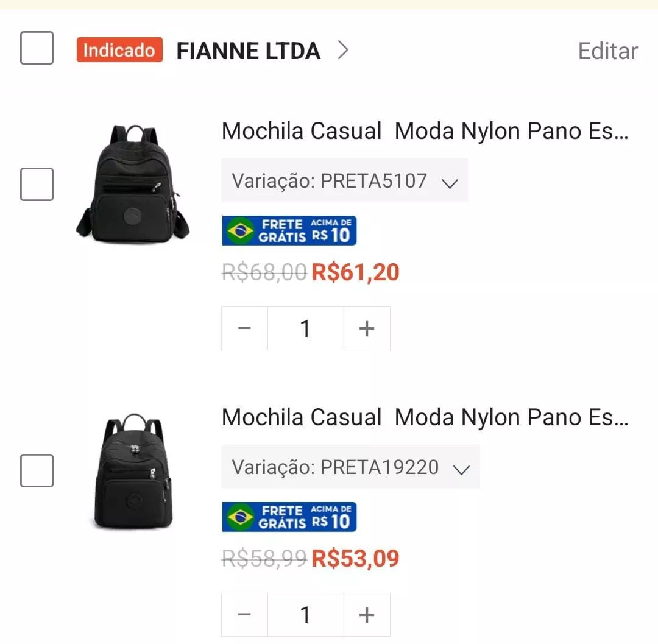Image resolution: width=658 pixels, height=644 pixels.
Task: Tap the red Indicado badge
Action: (119, 50)
